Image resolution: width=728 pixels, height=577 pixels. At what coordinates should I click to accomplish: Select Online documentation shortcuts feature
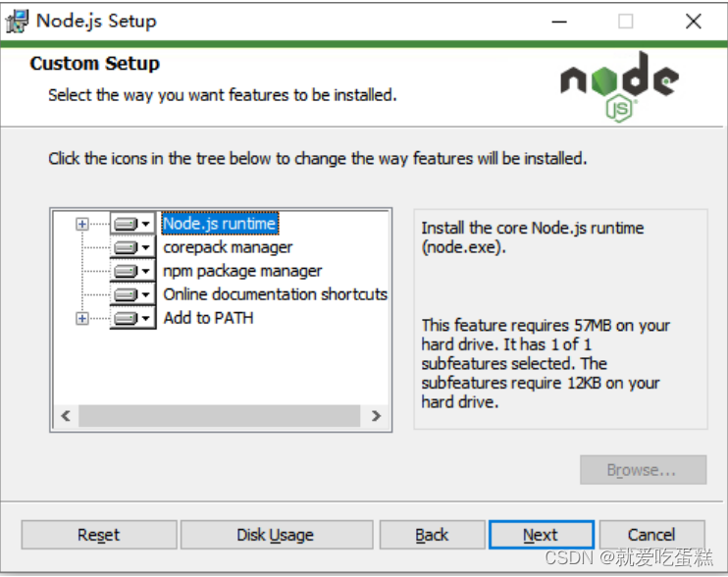(276, 294)
